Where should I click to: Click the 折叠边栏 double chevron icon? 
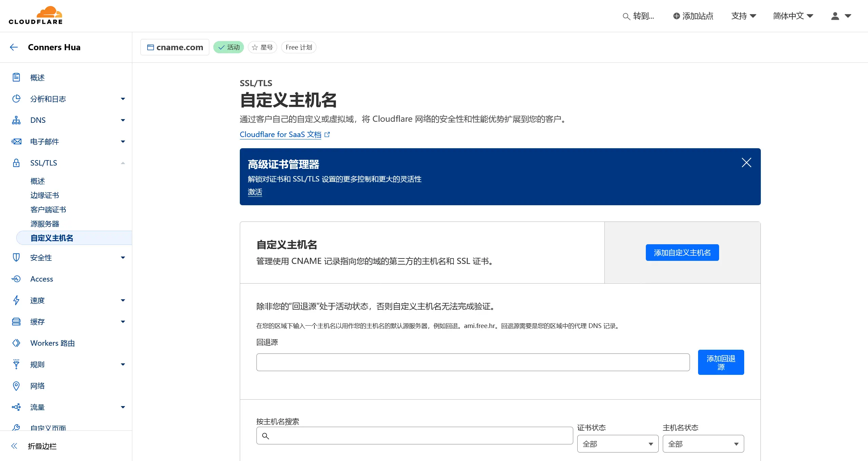(14, 446)
